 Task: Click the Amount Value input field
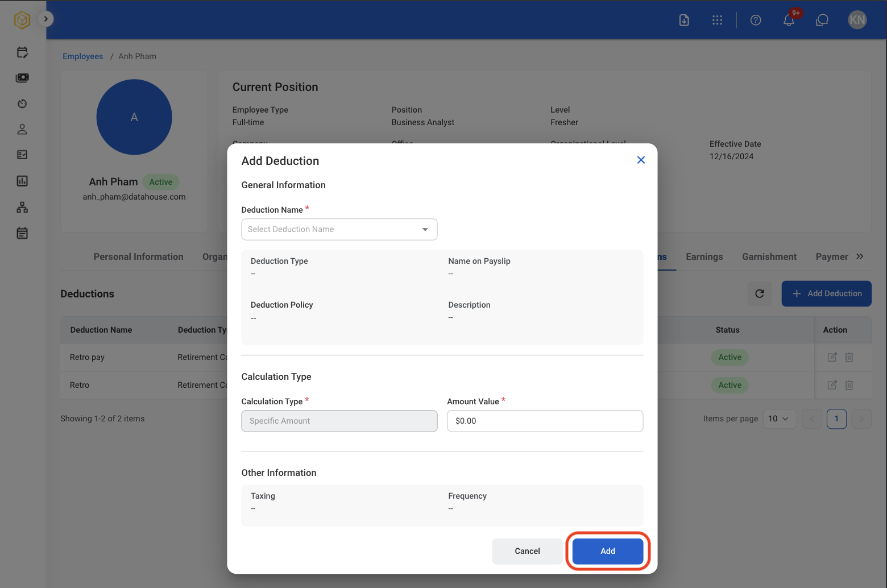click(x=545, y=421)
